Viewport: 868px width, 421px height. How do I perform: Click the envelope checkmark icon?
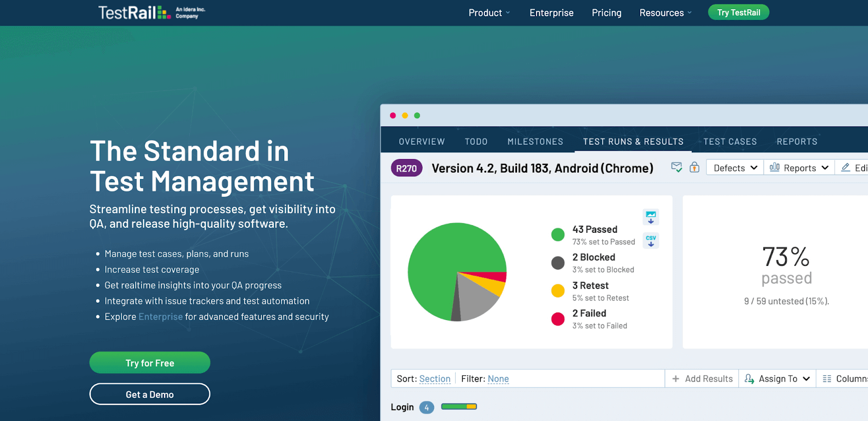[676, 168]
